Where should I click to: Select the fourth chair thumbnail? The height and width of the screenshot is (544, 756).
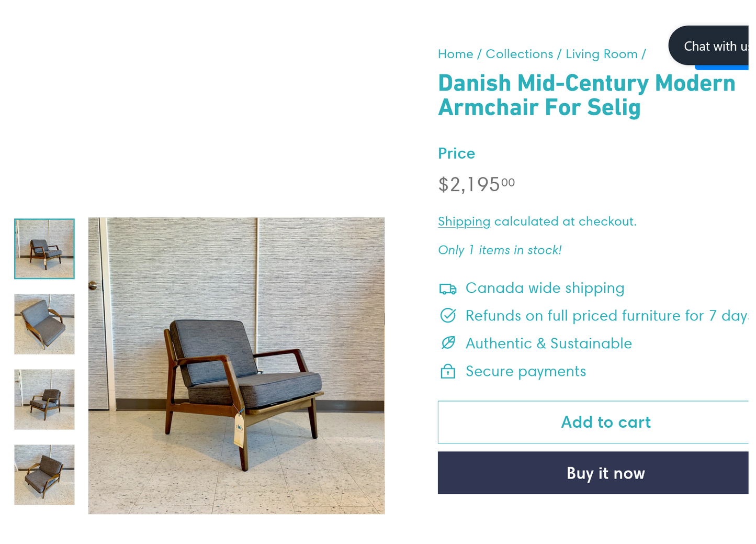click(44, 475)
